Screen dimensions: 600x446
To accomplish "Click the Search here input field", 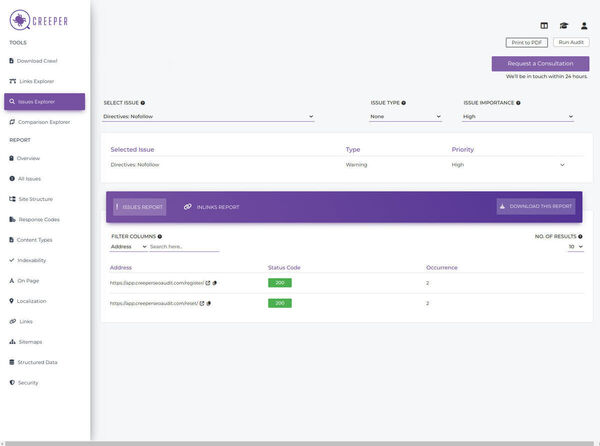I will [184, 247].
